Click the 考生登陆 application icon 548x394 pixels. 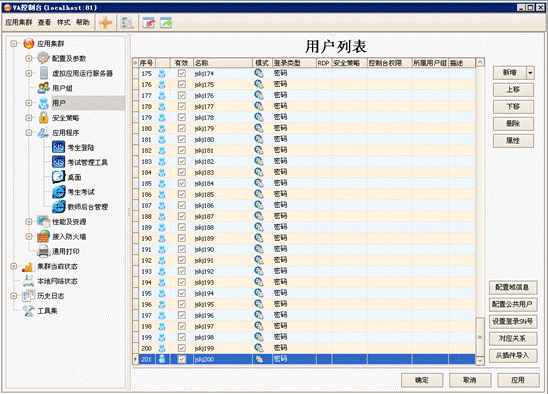pyautogui.click(x=58, y=147)
